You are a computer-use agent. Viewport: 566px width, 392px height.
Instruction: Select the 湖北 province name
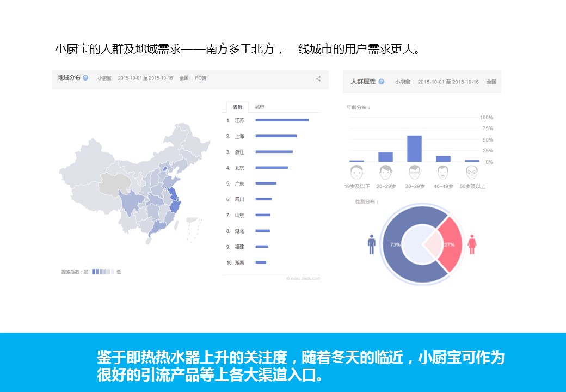pyautogui.click(x=239, y=231)
